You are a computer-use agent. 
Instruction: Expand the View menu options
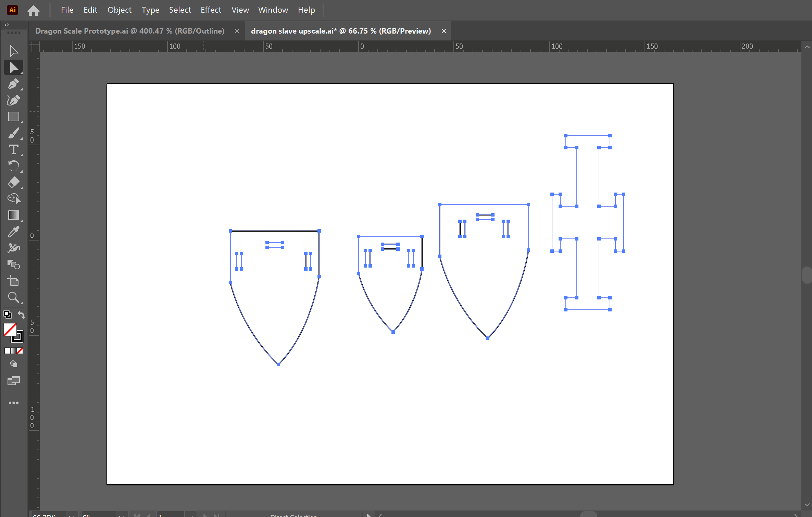tap(239, 10)
